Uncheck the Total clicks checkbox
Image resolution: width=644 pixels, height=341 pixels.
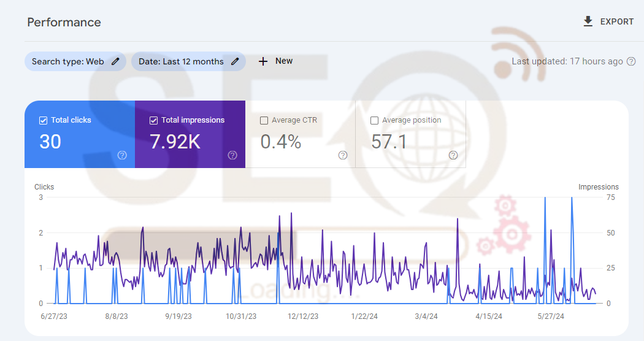(44, 120)
